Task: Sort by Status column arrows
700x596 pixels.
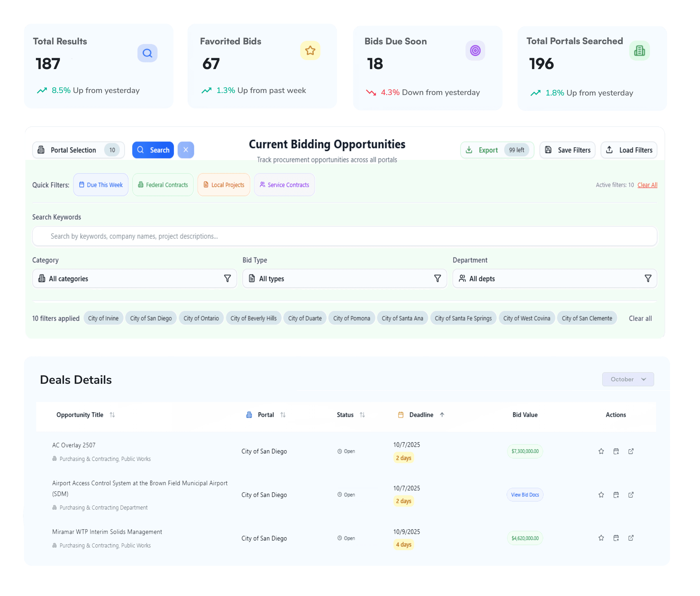Action: 362,415
